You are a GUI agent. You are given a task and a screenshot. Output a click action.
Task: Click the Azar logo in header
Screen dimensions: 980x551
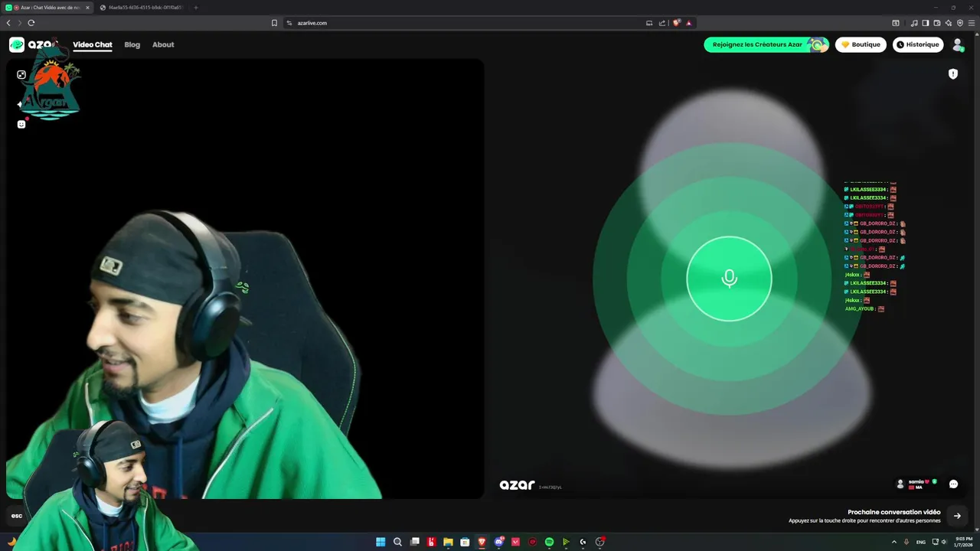tap(34, 44)
